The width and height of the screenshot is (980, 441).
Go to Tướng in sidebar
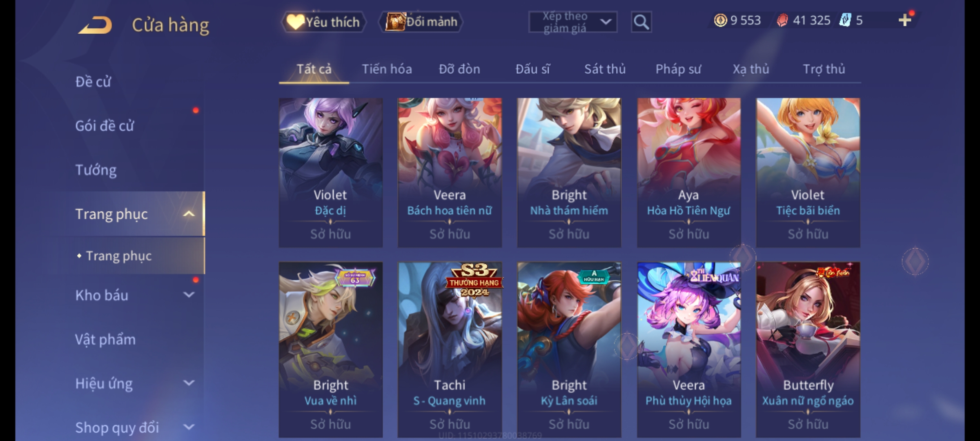pos(96,170)
